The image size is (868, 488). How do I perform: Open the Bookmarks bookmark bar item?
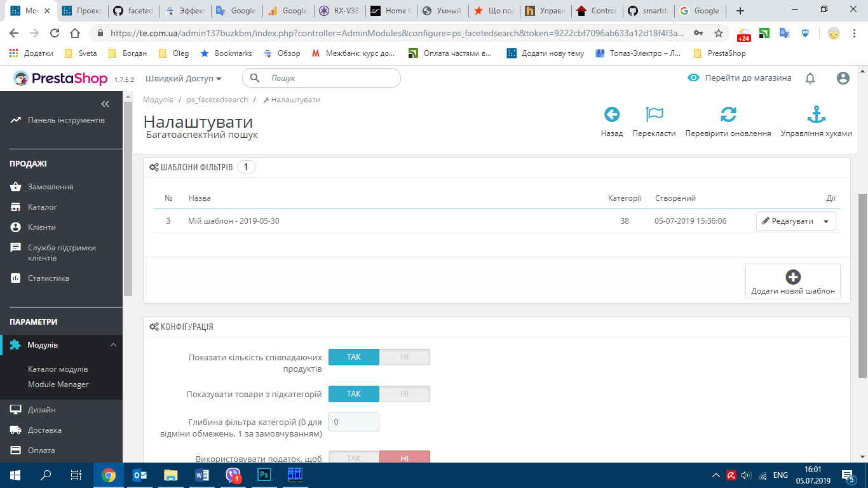tap(226, 53)
